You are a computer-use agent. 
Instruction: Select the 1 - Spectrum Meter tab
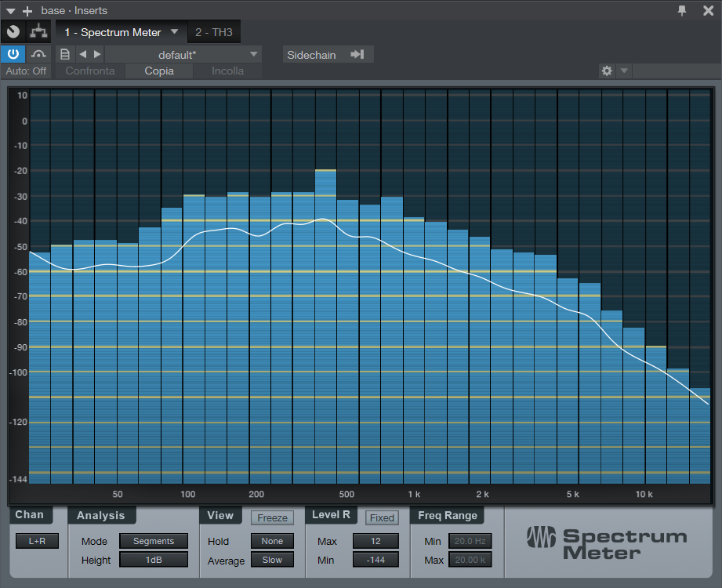click(x=113, y=32)
